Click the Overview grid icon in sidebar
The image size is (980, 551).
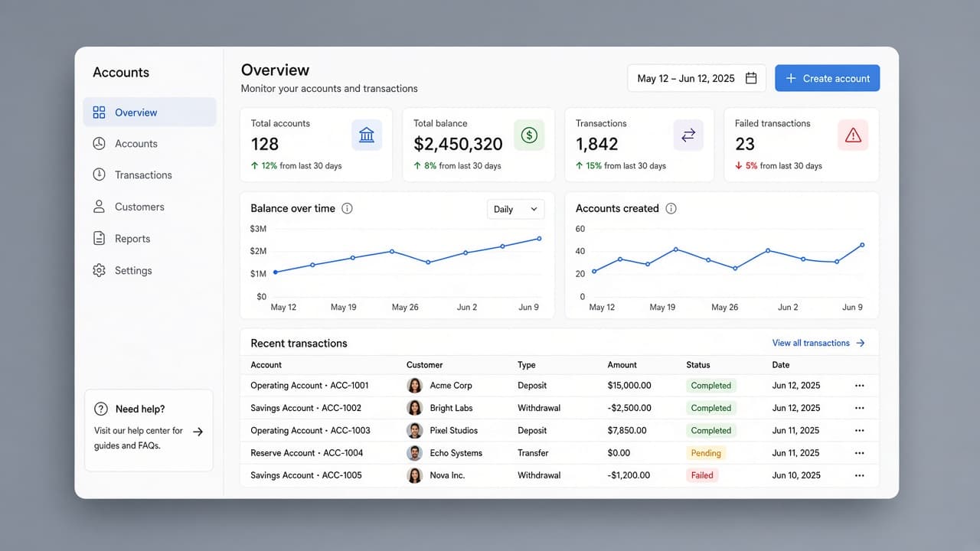(99, 112)
